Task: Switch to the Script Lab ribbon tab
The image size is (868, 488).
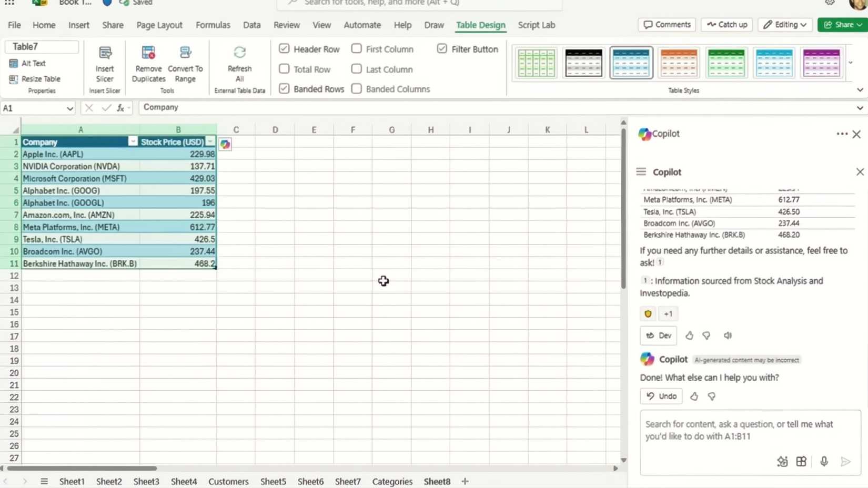Action: tap(536, 24)
